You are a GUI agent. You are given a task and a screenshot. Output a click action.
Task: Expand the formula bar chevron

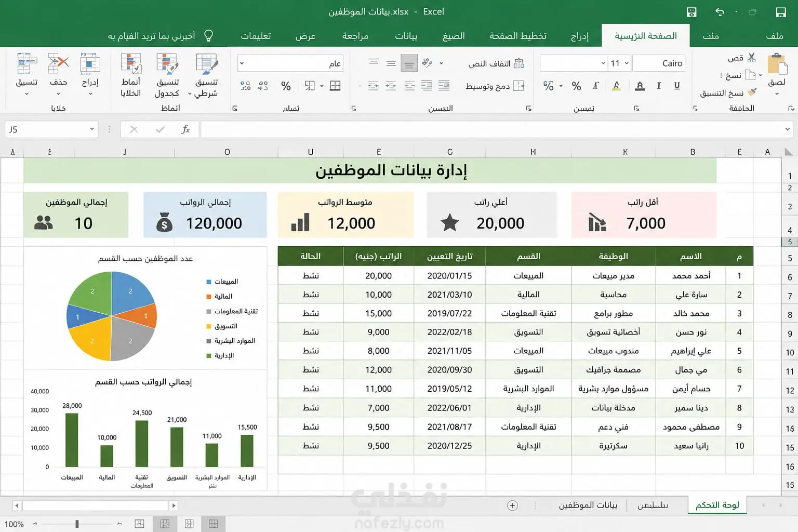point(788,129)
